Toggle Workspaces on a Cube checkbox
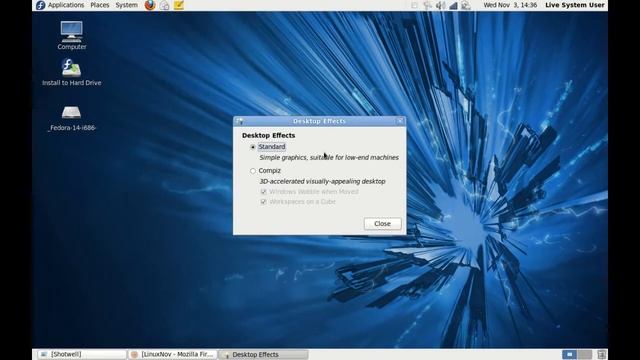The height and width of the screenshot is (360, 640). pyautogui.click(x=264, y=202)
